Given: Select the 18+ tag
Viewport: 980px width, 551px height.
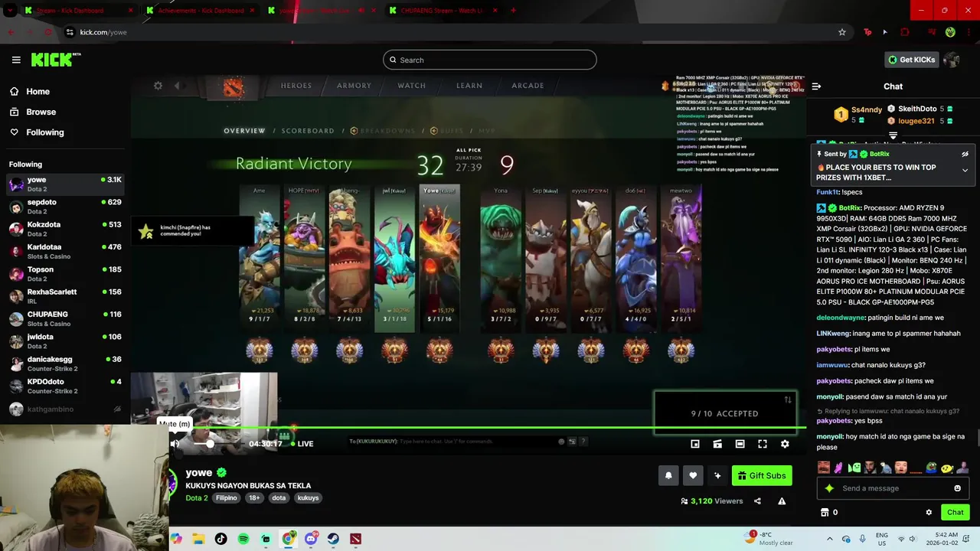Looking at the screenshot, I should (254, 497).
